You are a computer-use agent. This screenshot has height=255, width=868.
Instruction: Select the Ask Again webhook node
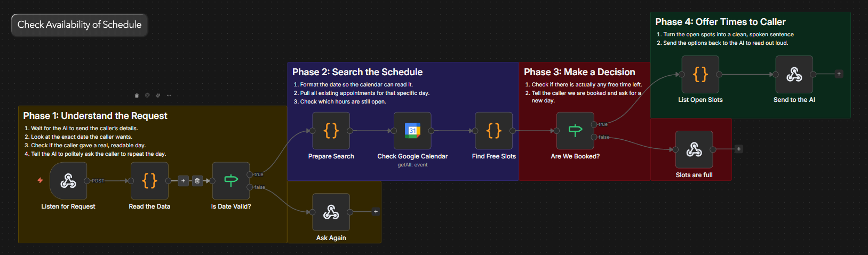pos(331,212)
